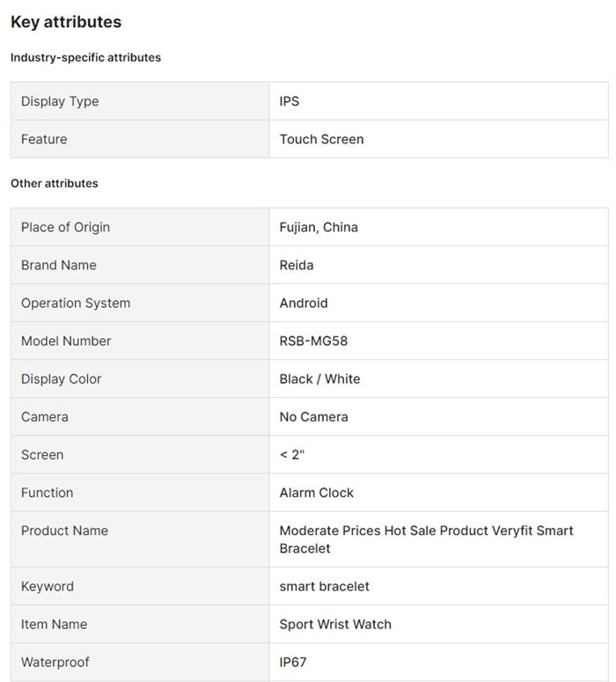This screenshot has width=616, height=682.
Task: Select the Operation System label
Action: coord(76,303)
